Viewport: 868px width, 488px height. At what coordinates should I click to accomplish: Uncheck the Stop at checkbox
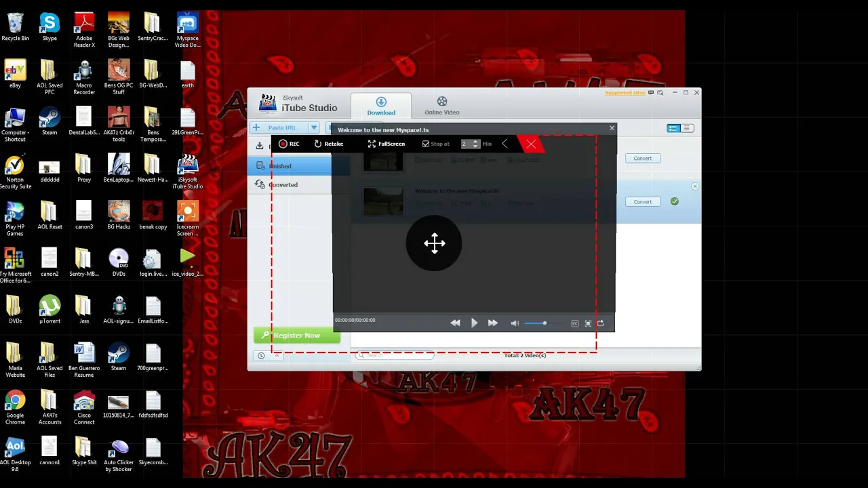[x=426, y=144]
